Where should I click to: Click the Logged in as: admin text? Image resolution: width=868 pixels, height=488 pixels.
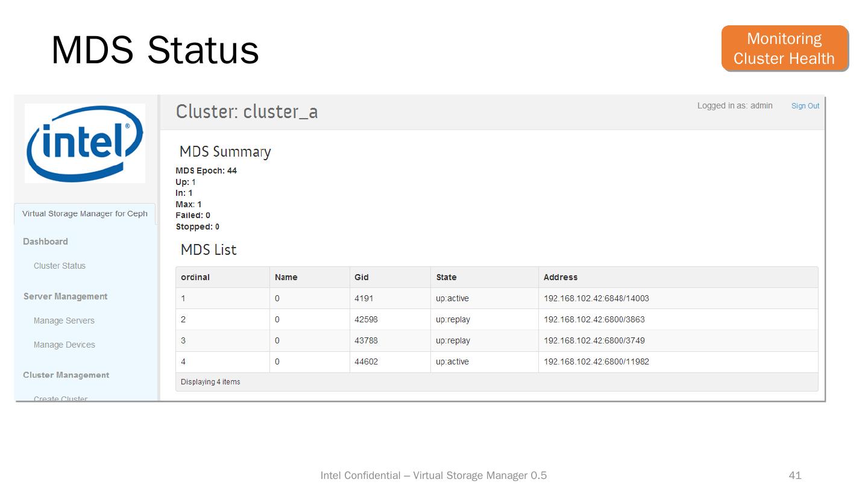(735, 105)
